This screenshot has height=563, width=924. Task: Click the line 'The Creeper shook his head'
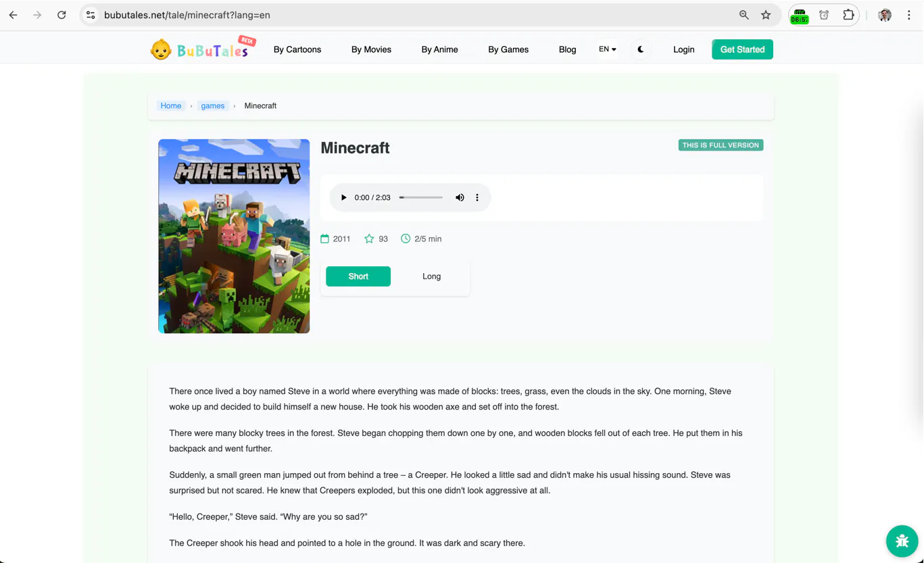pyautogui.click(x=347, y=543)
